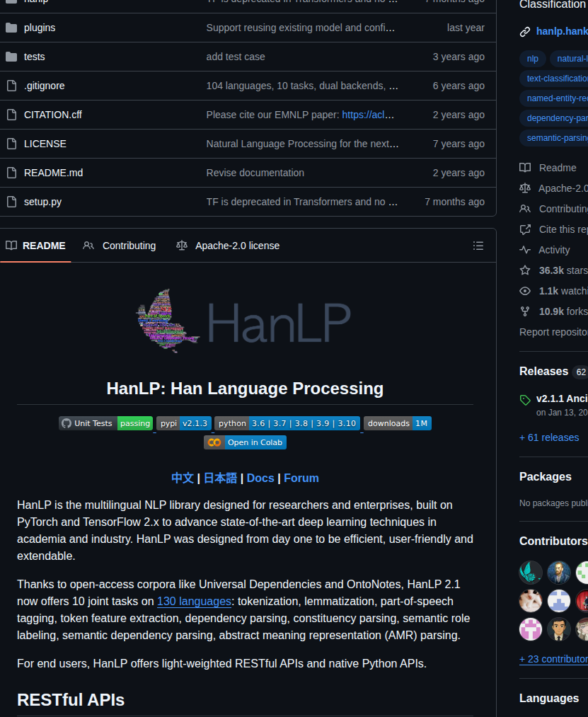
Task: Click the butterfly contributor avatar
Action: [x=531, y=573]
